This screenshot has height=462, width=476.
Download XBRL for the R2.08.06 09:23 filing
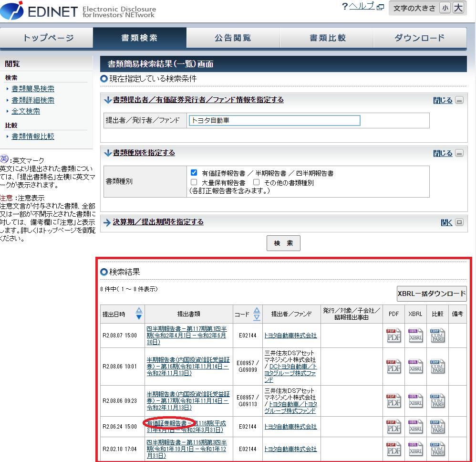pyautogui.click(x=415, y=400)
